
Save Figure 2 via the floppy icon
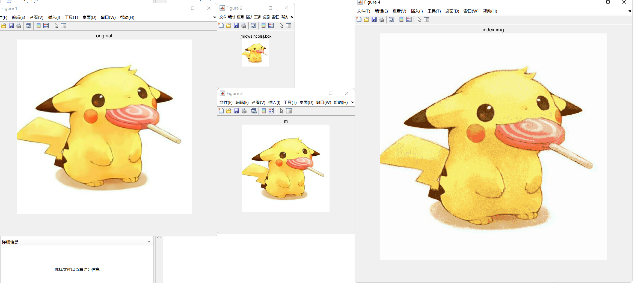236,26
